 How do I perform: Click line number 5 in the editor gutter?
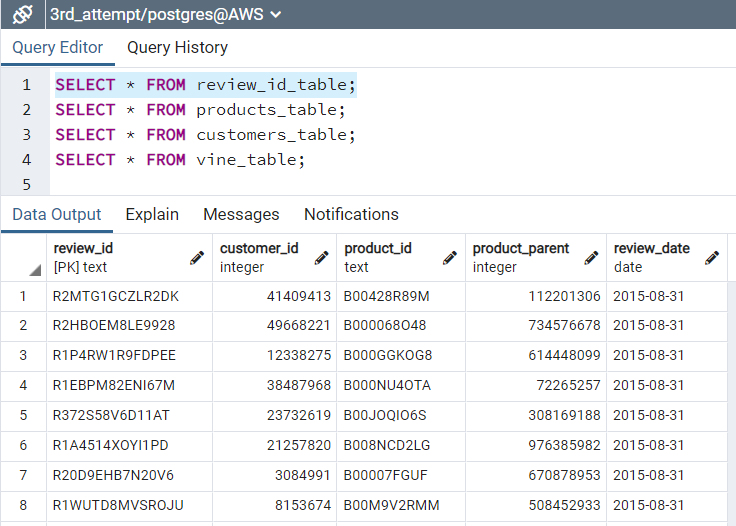[26, 184]
